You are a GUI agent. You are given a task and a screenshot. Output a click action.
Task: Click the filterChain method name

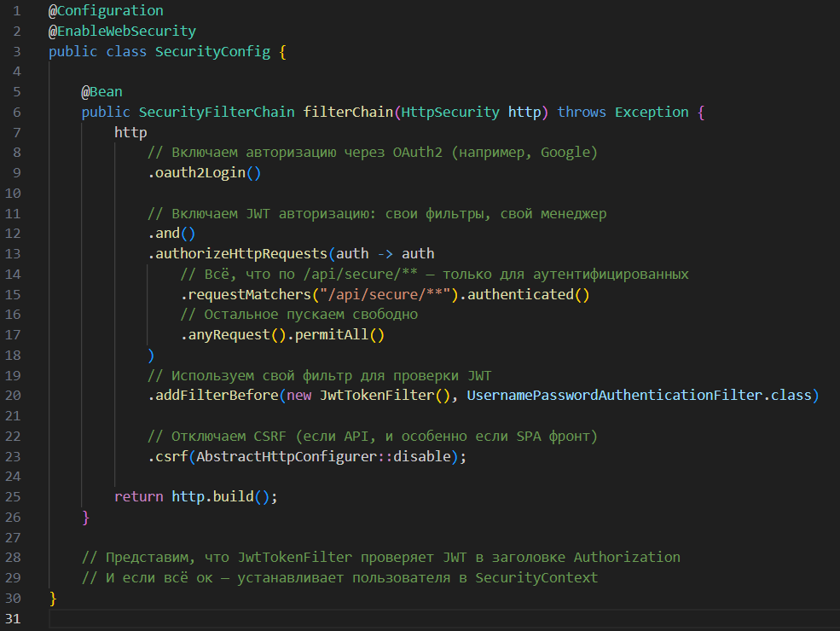point(348,113)
